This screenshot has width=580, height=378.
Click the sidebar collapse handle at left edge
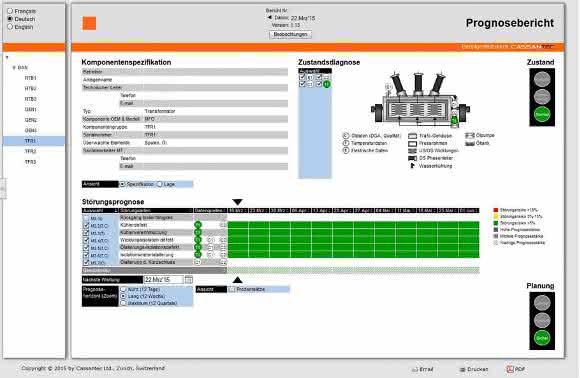[x=3, y=188]
